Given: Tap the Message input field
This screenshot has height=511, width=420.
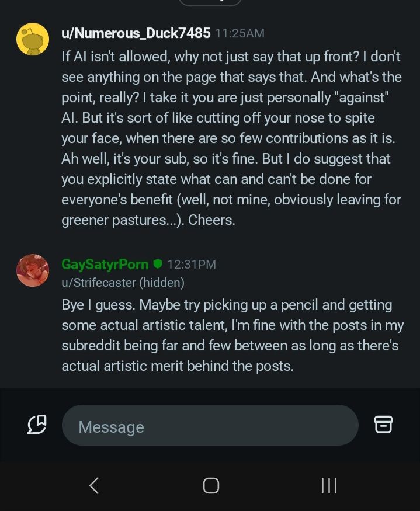Looking at the screenshot, I should pos(210,425).
